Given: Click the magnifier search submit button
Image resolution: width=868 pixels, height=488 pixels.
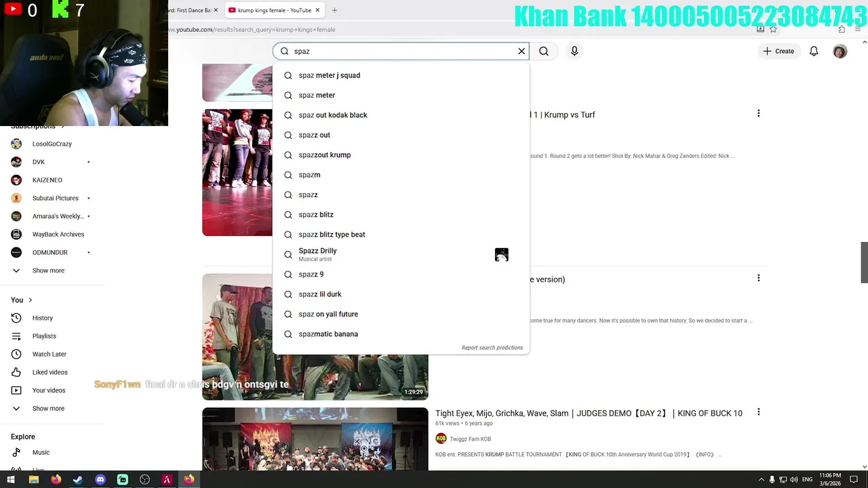Looking at the screenshot, I should pyautogui.click(x=544, y=51).
